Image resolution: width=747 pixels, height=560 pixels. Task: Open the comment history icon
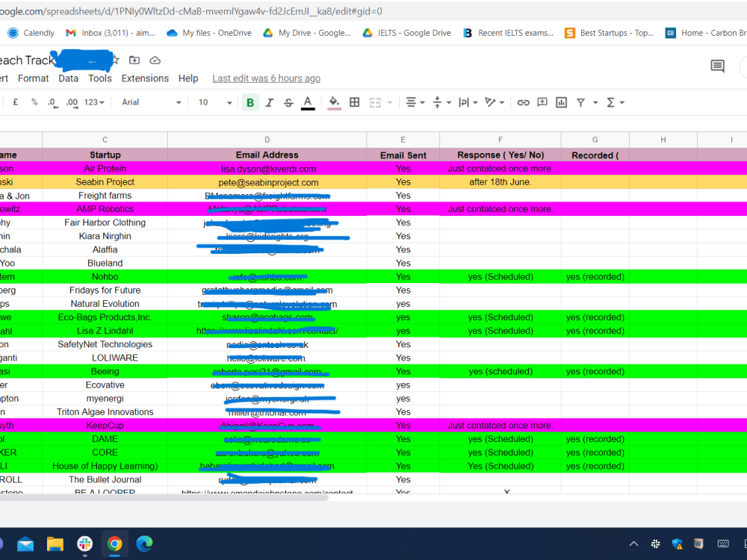(717, 66)
